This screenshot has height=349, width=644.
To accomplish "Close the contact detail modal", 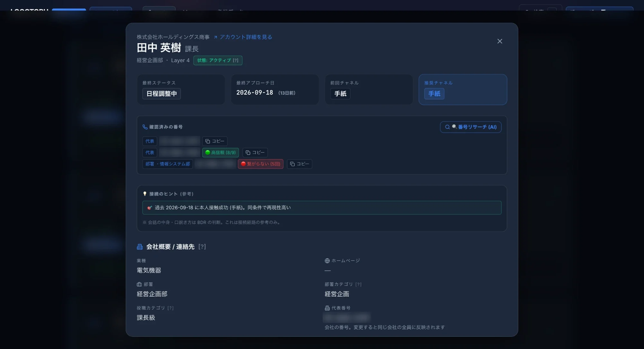I will click(500, 41).
